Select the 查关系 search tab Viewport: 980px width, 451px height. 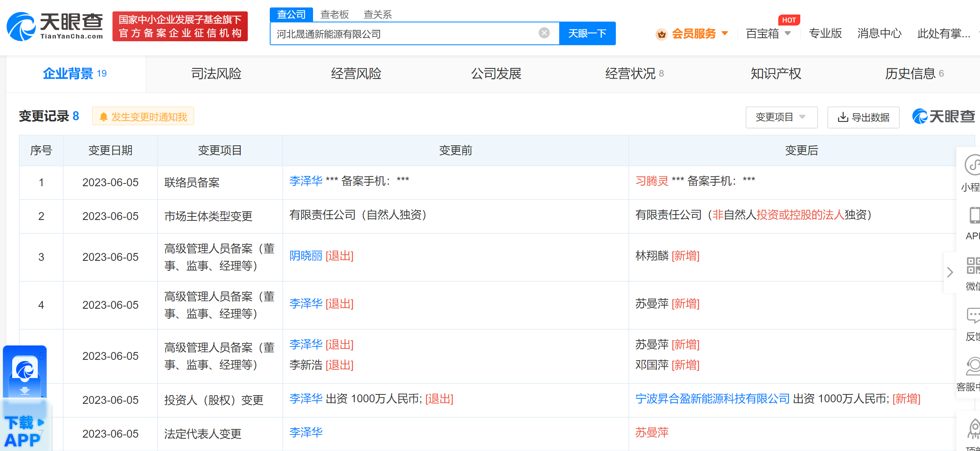tap(378, 15)
